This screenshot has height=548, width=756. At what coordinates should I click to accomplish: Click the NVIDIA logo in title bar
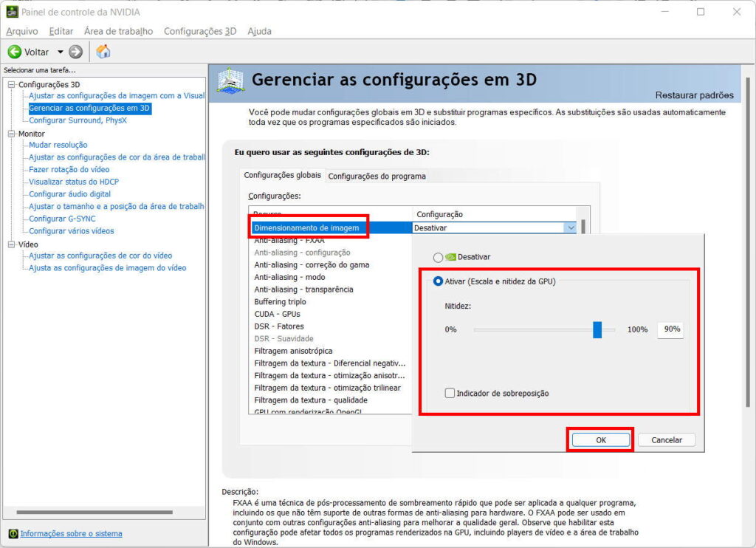click(11, 12)
